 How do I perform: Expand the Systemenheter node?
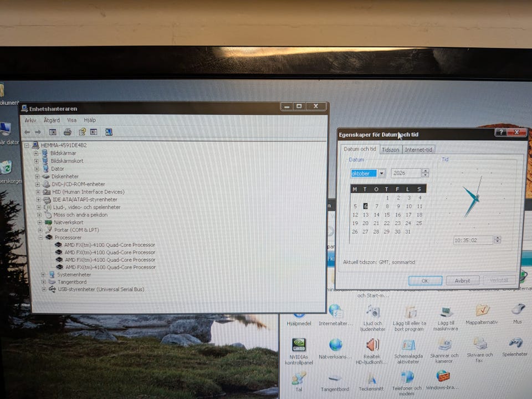(x=43, y=274)
